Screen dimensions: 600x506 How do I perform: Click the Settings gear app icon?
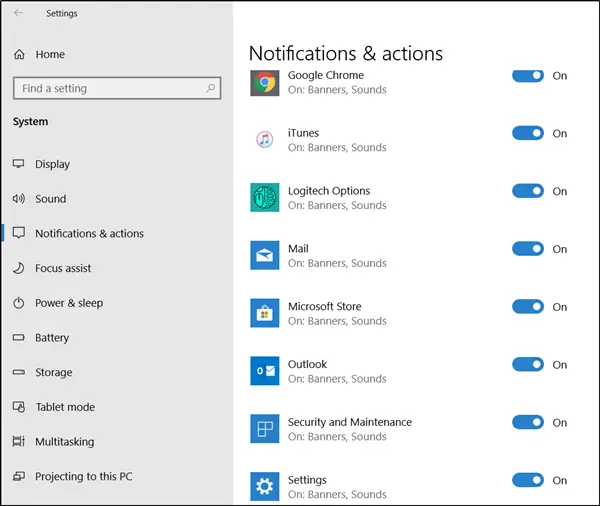(264, 487)
